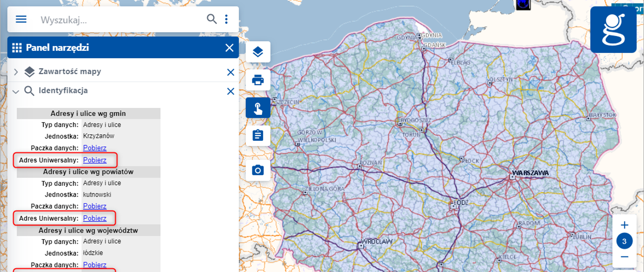Take a map snapshot with camera icon
The width and height of the screenshot is (644, 272).
point(258,170)
